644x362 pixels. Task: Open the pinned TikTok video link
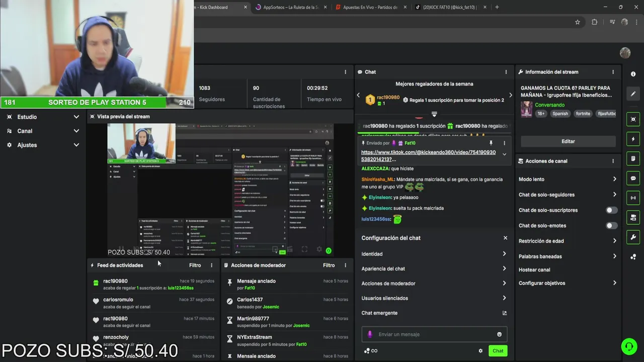[x=428, y=156]
